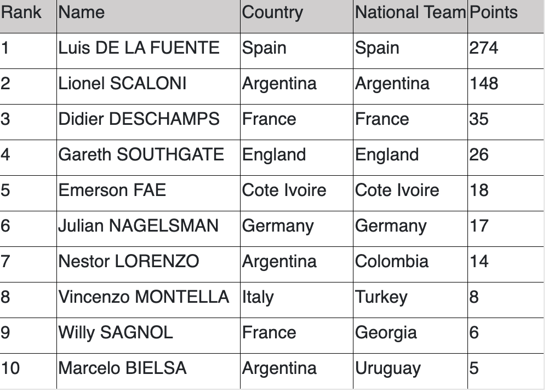Select the Georgia national team cell

point(410,336)
